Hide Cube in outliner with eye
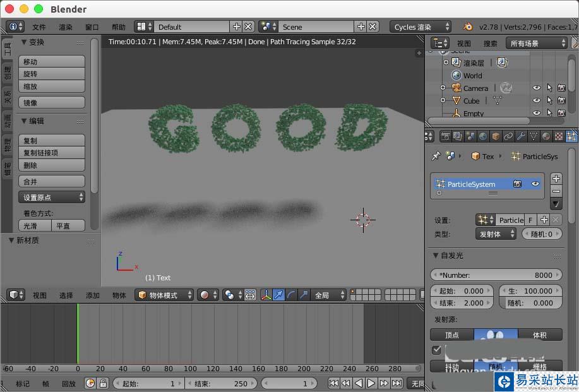Screen dimensions: 579x392 537,100
